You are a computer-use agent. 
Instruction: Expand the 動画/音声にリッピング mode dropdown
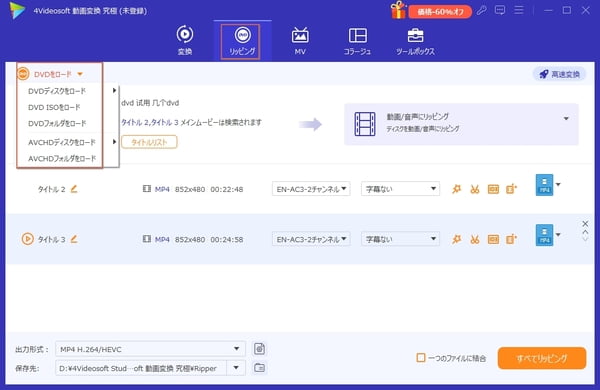566,119
